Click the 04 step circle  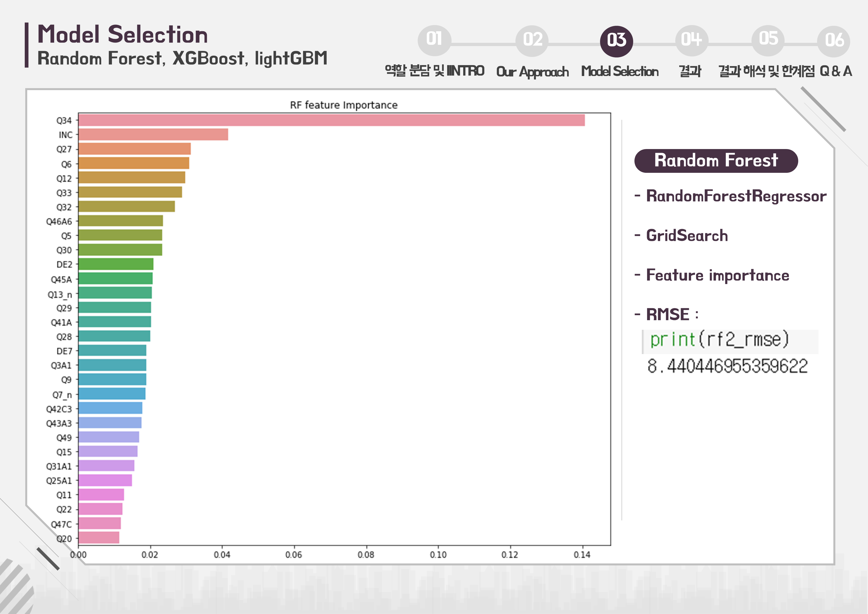[691, 40]
